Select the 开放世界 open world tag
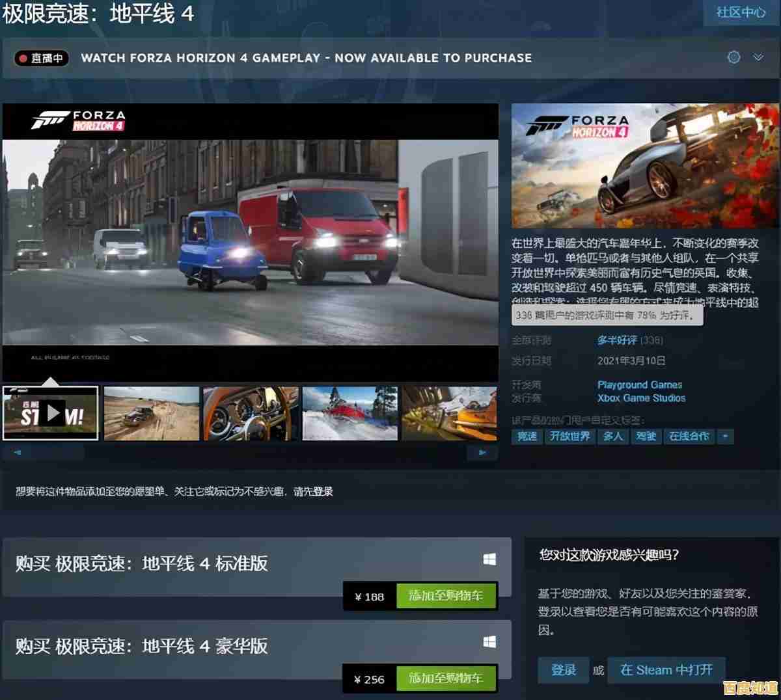The width and height of the screenshot is (781, 700). 569,437
